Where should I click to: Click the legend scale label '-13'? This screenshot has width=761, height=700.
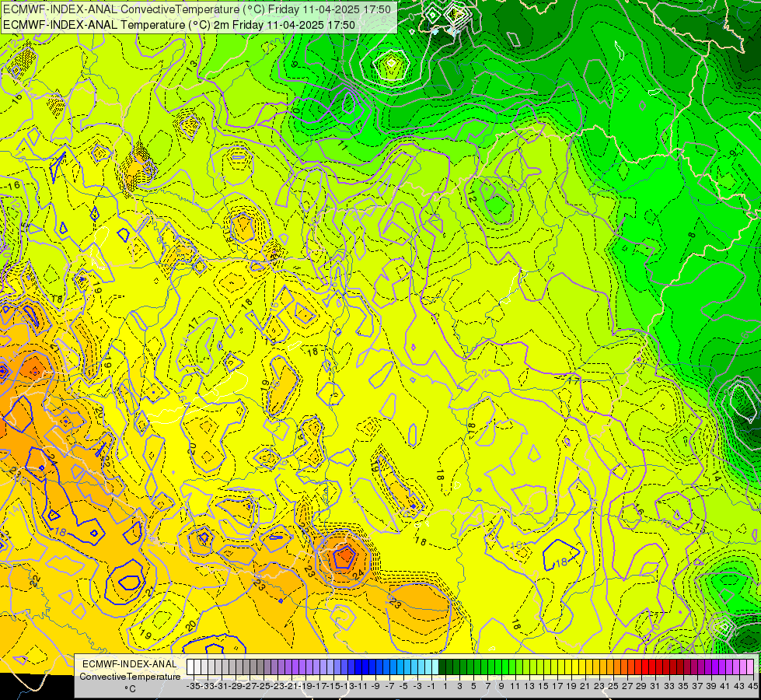coord(347,686)
